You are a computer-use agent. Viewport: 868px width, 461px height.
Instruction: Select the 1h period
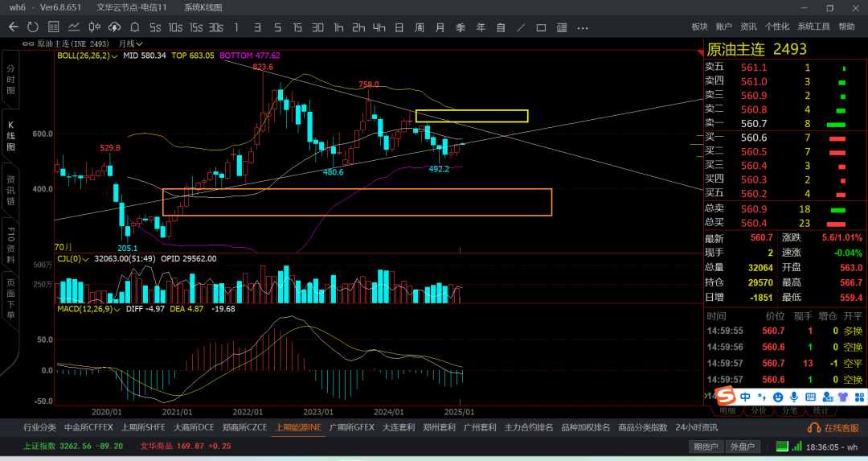click(338, 27)
